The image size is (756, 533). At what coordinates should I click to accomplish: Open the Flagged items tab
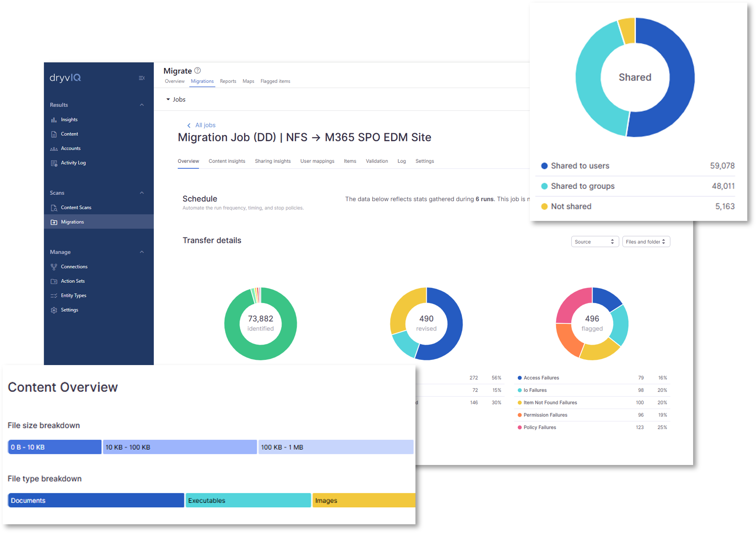[x=275, y=81]
